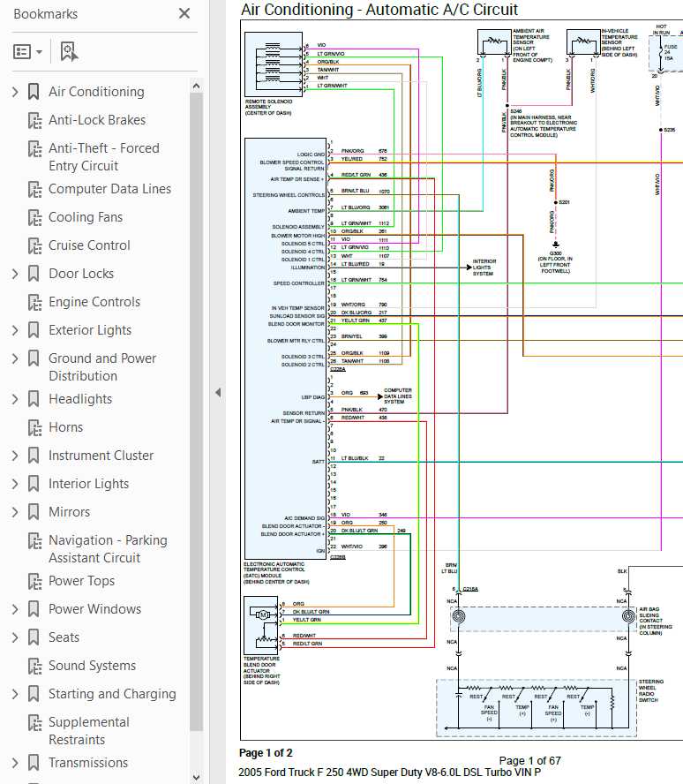Open the Air Conditioning bookmark
683x784 pixels.
tap(96, 92)
